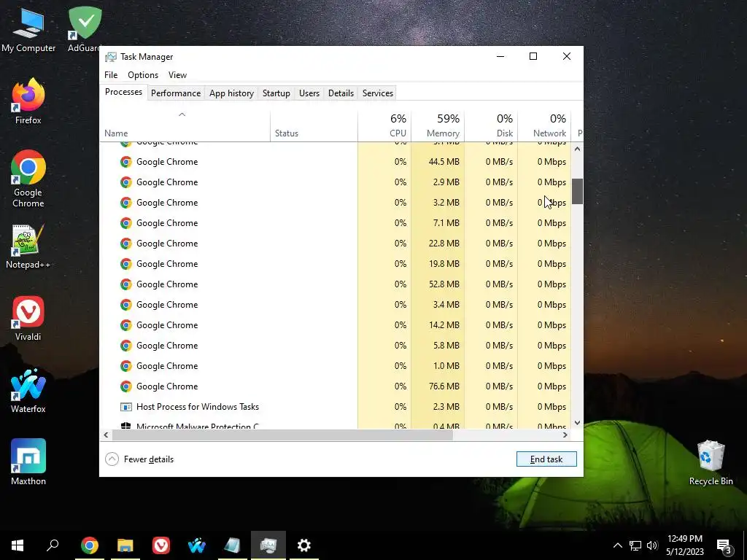Switch to Users tab
The image size is (747, 560).
click(309, 93)
